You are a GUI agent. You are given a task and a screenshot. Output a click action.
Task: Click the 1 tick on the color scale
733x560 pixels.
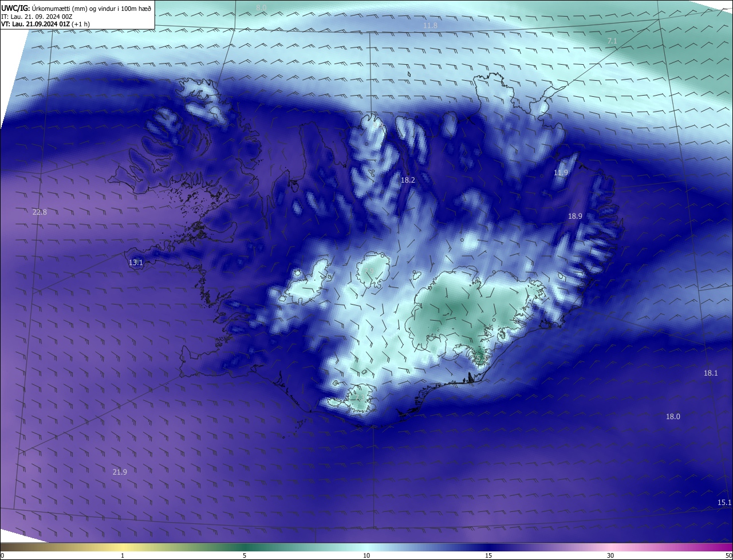[x=123, y=555]
